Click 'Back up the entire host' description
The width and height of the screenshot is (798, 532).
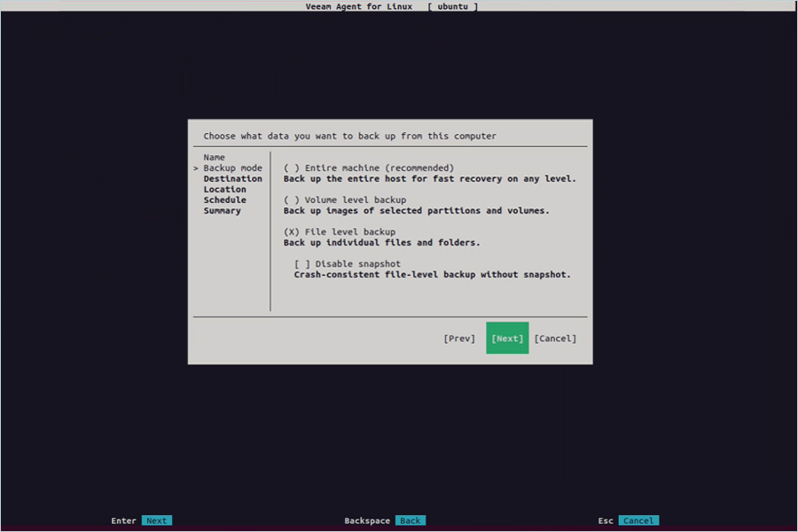point(429,179)
